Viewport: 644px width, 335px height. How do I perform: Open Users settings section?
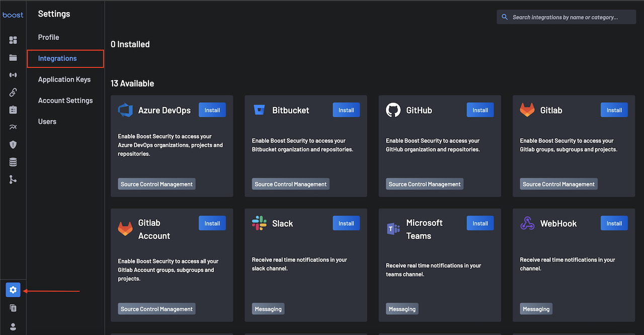(x=47, y=122)
